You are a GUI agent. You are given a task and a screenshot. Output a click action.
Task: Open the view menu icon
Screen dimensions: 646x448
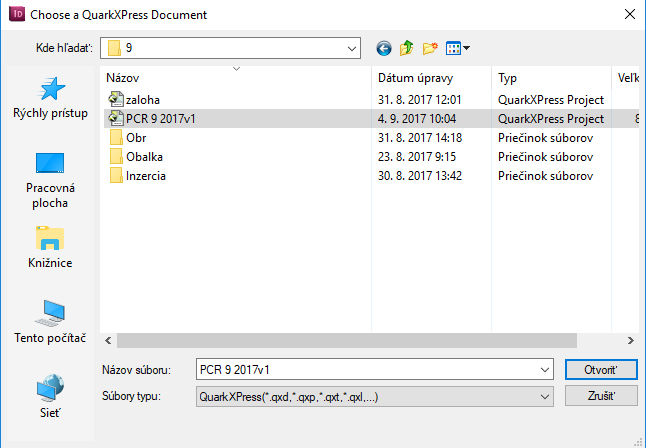click(x=458, y=48)
